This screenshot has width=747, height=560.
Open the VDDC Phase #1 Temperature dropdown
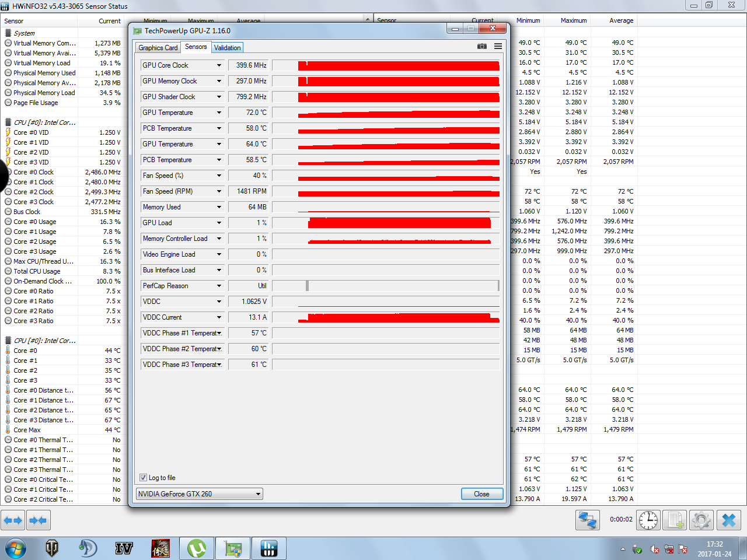click(x=219, y=333)
